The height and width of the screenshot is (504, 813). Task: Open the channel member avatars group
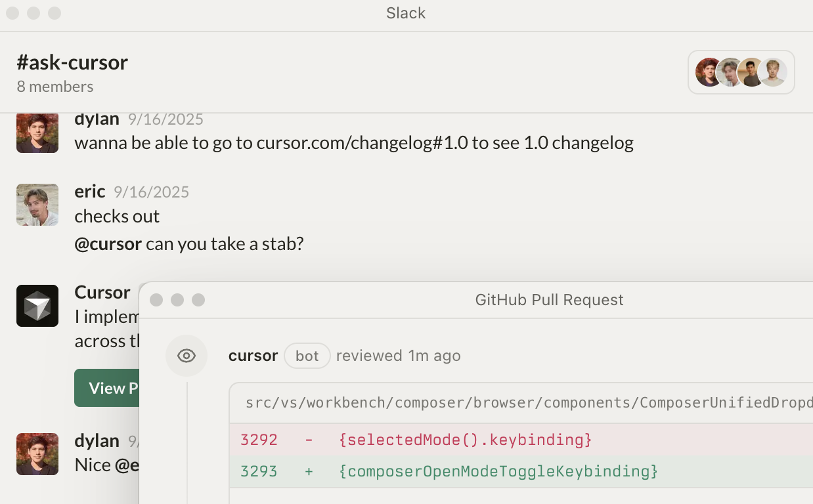coord(741,72)
